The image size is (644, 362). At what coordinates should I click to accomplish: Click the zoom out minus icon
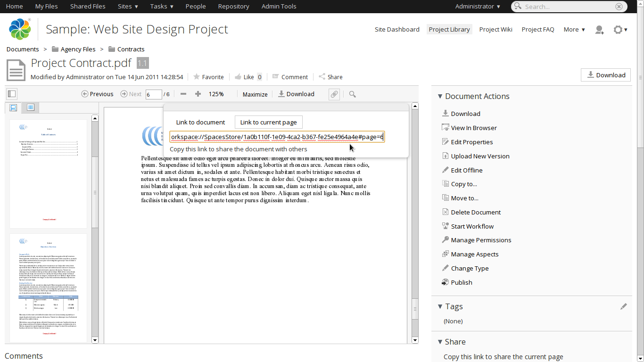pos(183,94)
